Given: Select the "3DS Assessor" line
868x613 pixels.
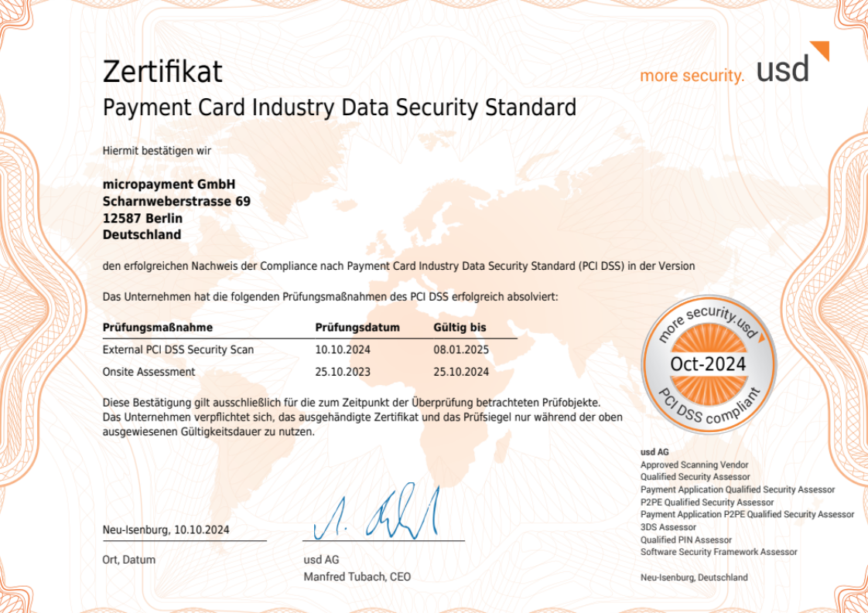Looking at the screenshot, I should click(x=668, y=527).
